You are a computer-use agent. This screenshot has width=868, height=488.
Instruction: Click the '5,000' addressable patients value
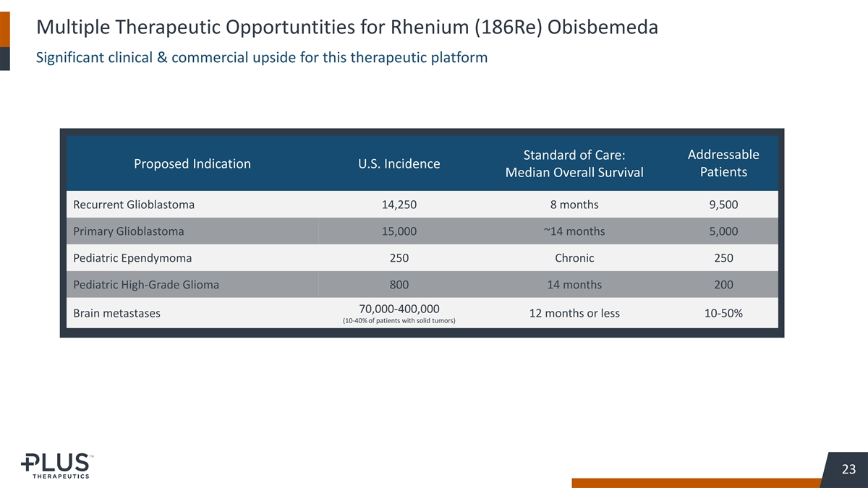[x=723, y=231]
